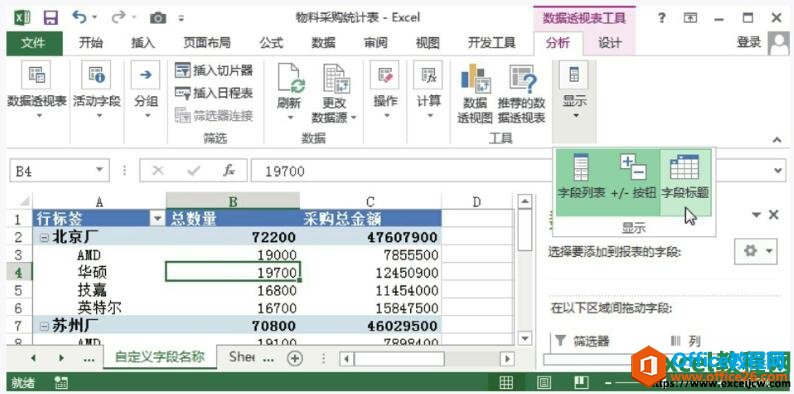The width and height of the screenshot is (794, 394).
Task: Click the macro record icon in status bar
Action: coord(61,383)
